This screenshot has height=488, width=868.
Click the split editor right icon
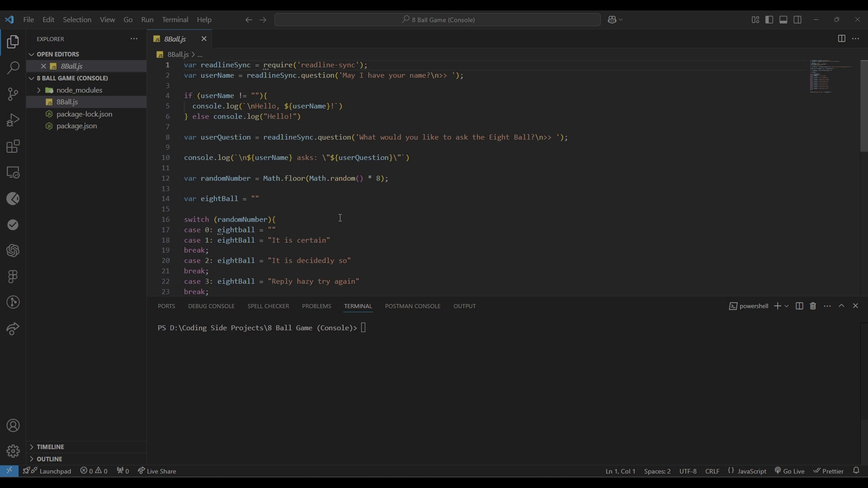coord(841,39)
